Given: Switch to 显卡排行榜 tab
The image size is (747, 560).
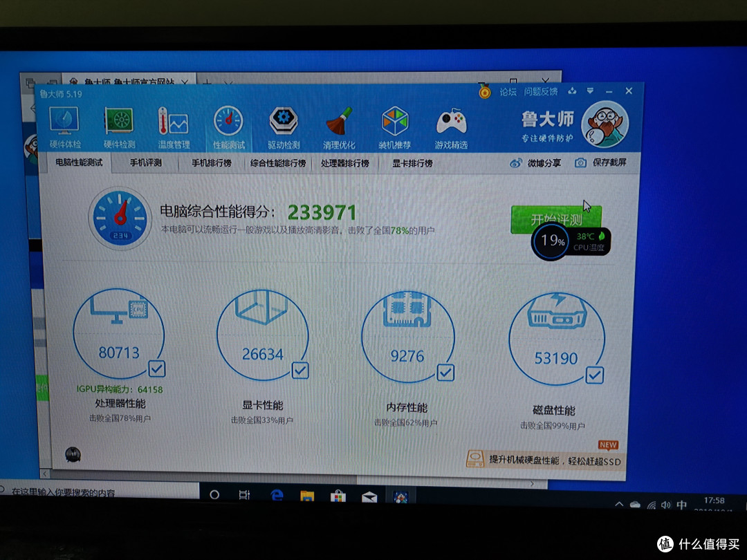Looking at the screenshot, I should pyautogui.click(x=412, y=163).
